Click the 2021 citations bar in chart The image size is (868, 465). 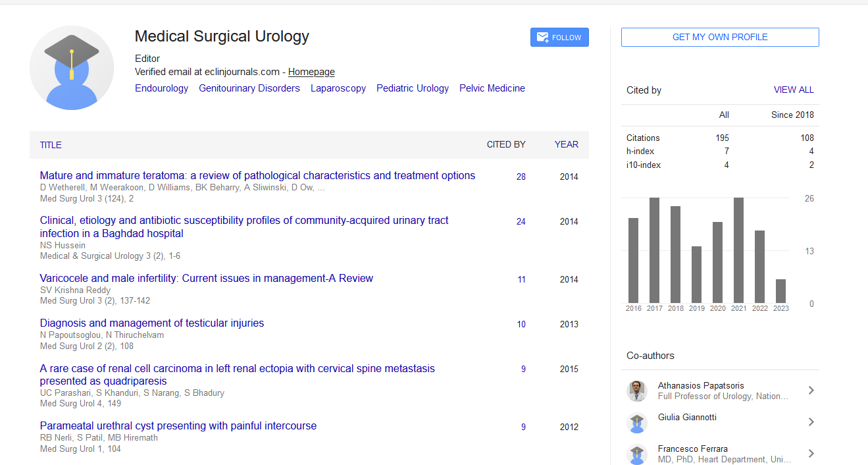(x=738, y=250)
